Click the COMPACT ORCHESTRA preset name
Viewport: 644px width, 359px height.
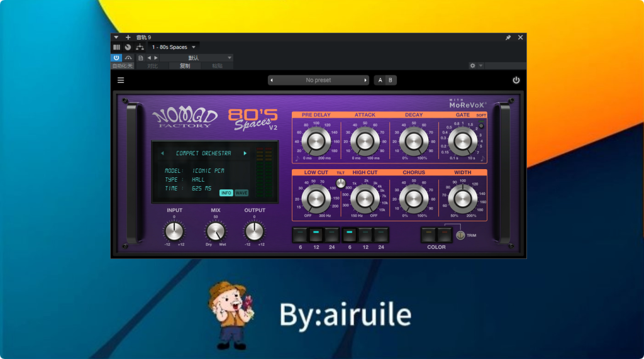[204, 153]
